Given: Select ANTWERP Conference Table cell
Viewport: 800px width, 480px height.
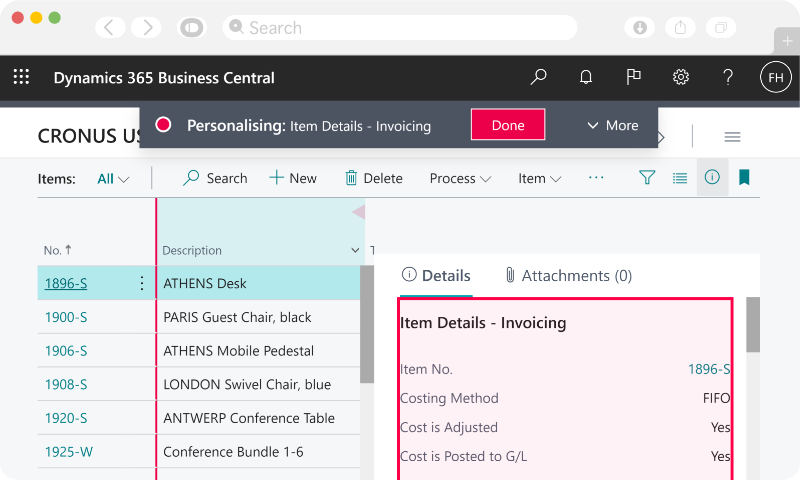Looking at the screenshot, I should click(258, 418).
